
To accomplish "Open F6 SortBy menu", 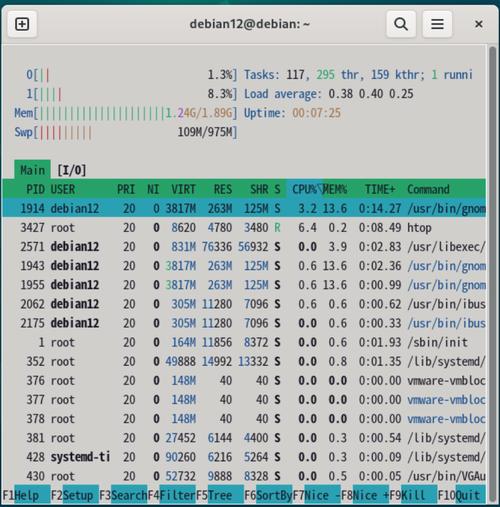I will pos(268,495).
